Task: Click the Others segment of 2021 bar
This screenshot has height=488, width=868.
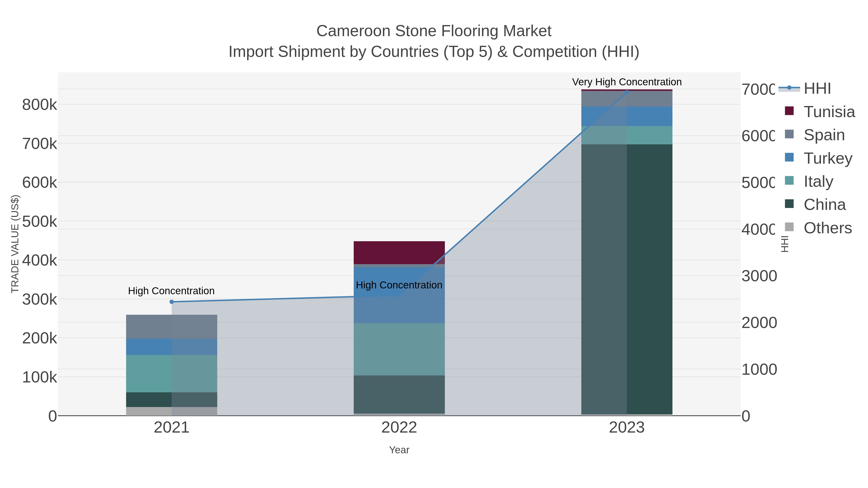Action: click(x=171, y=411)
